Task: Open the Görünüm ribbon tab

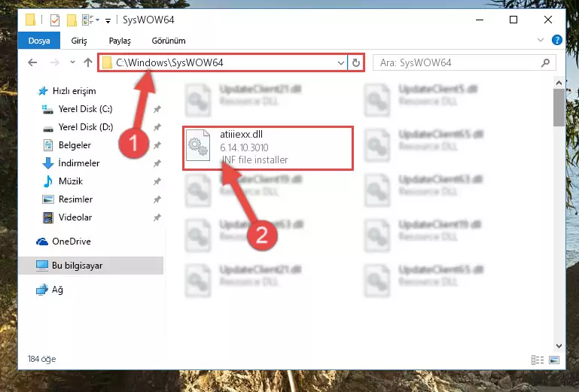Action: point(169,41)
